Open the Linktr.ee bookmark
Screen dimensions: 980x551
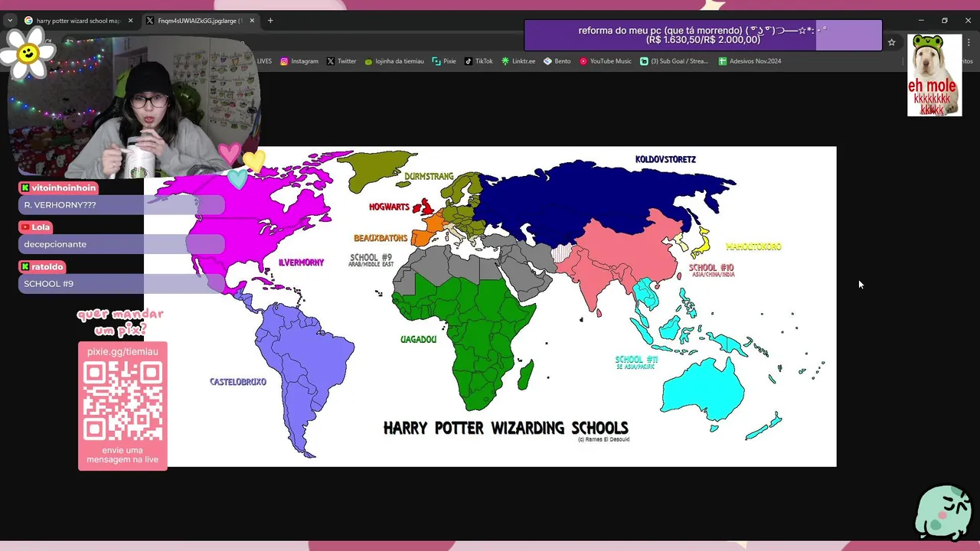tap(518, 61)
